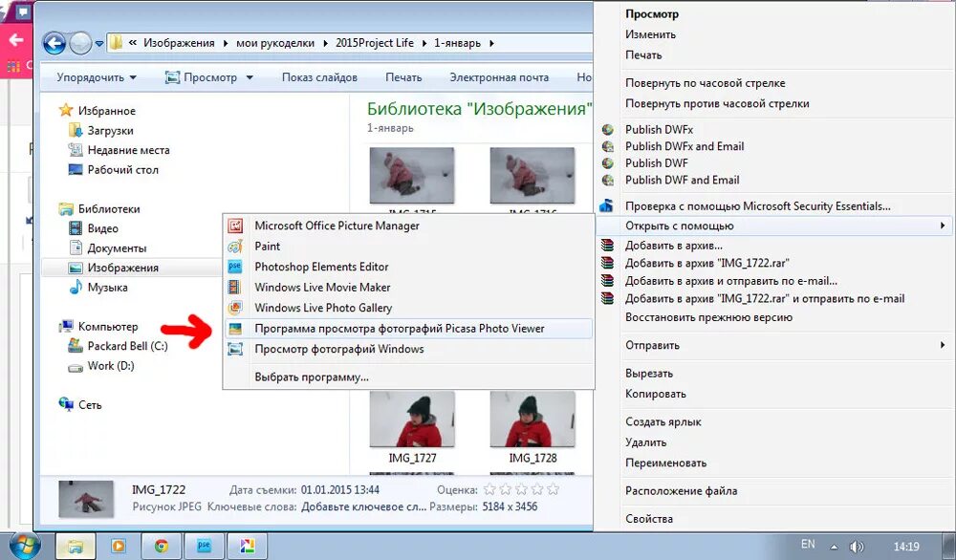
Task: Expand breadcrumb arrow after 'Изображения'
Action: click(x=225, y=43)
